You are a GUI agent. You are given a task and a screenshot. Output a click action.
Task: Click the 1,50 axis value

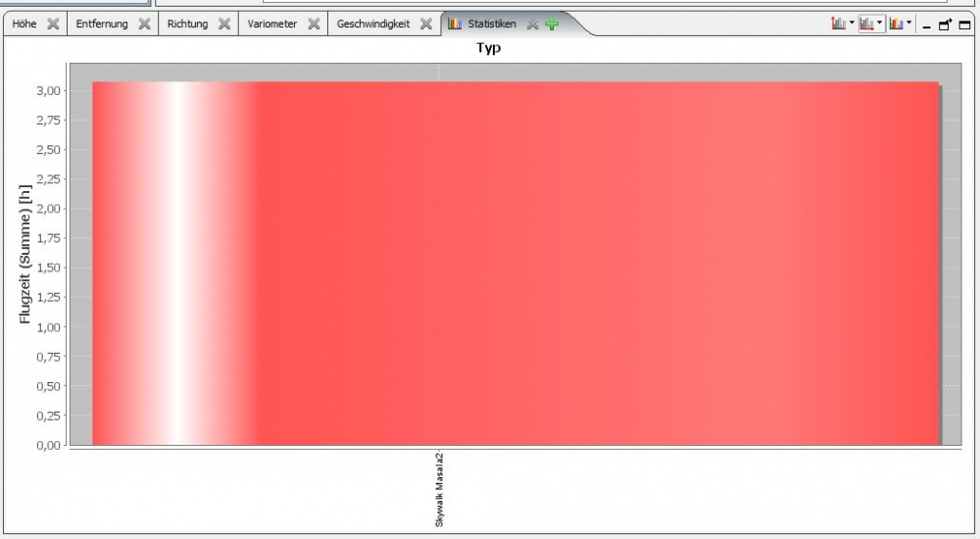[48, 268]
